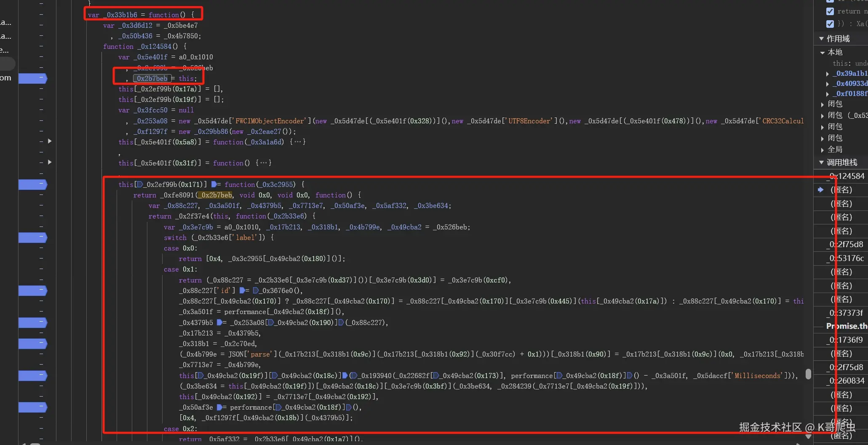Click inline breakpoint marker before '= function(_0x3c2955)'
This screenshot has width=868, height=445.
[214, 184]
